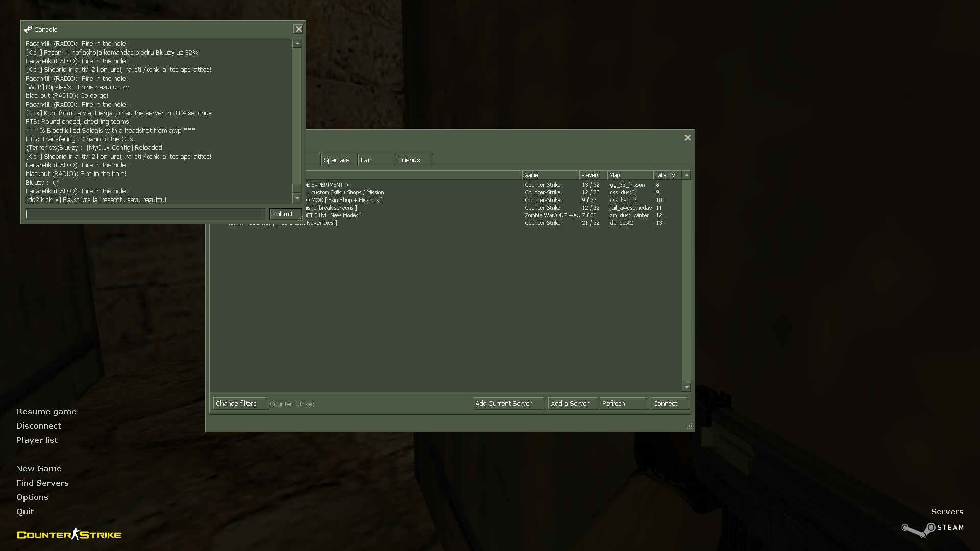The width and height of the screenshot is (980, 551).
Task: Select the css_kabul2 server row
Action: pyautogui.click(x=447, y=200)
